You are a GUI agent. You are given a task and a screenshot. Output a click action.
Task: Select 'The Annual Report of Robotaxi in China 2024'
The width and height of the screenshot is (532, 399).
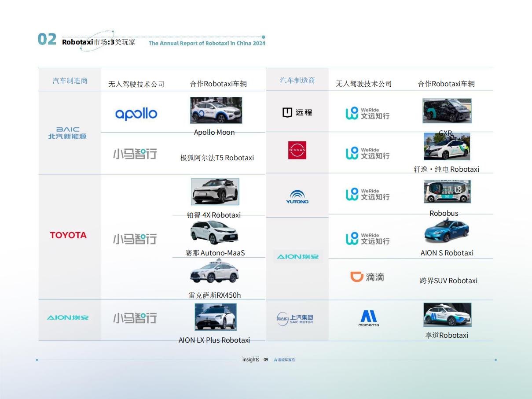207,43
